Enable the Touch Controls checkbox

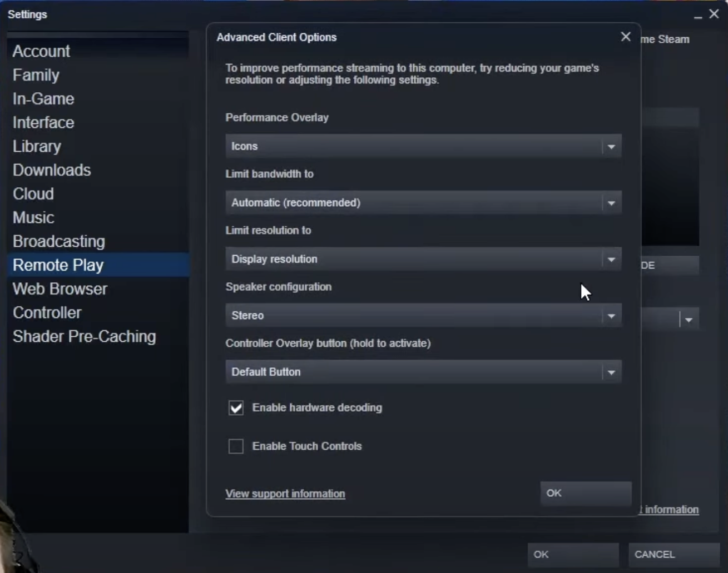click(x=236, y=446)
